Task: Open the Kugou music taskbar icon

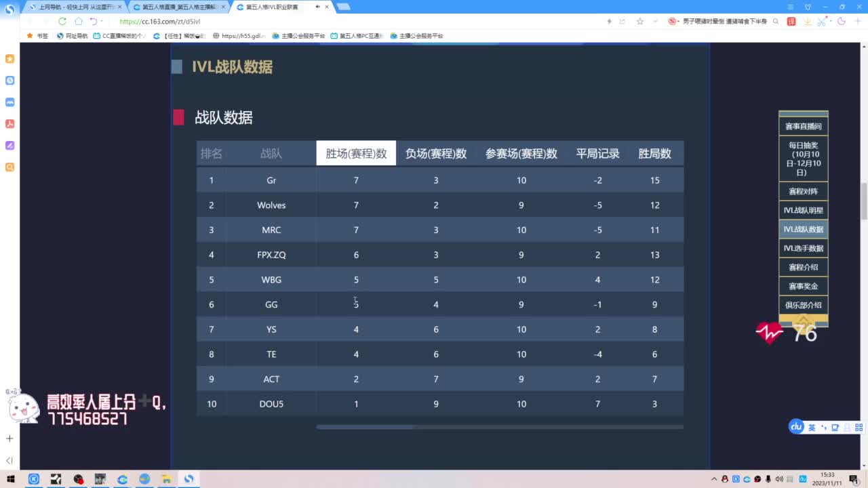Action: pos(34,479)
